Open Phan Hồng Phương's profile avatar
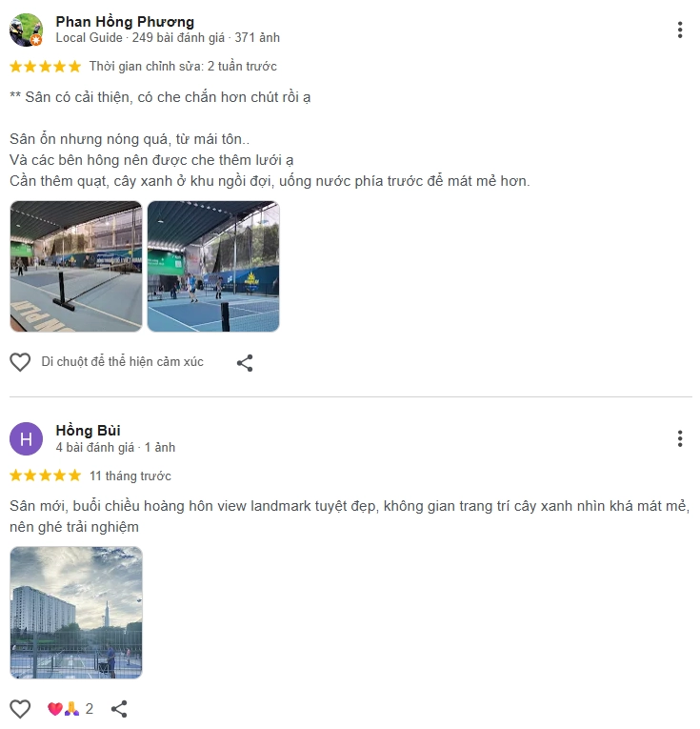Screen dimensions: 700x729 [26, 30]
